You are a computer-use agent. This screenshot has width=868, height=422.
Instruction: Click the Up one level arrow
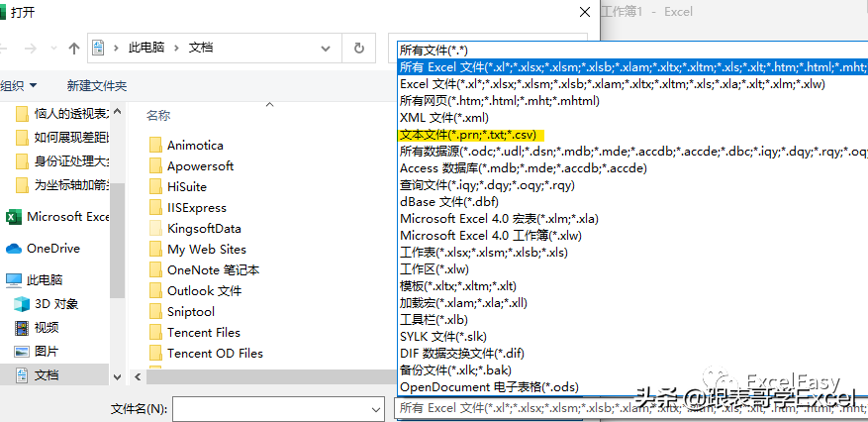(73, 49)
